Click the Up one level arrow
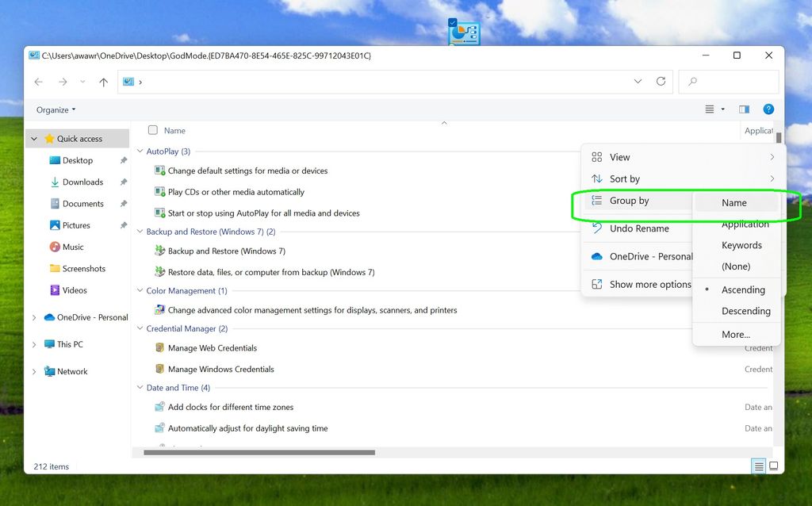The image size is (812, 506). point(103,82)
